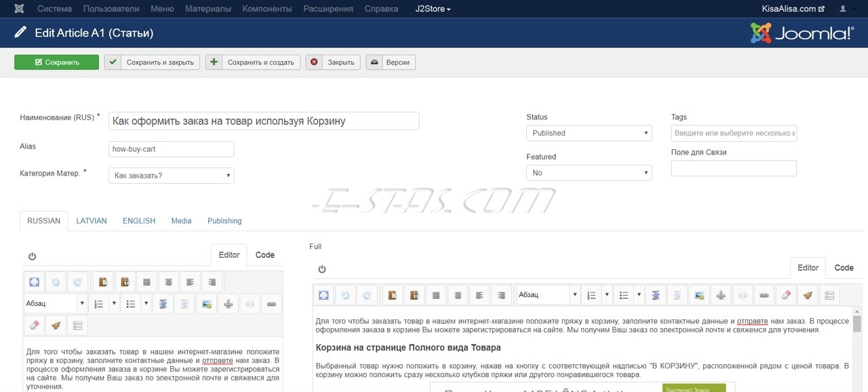Screen dimensions: 868x392
Task: Click the Tags input field
Action: 734,133
